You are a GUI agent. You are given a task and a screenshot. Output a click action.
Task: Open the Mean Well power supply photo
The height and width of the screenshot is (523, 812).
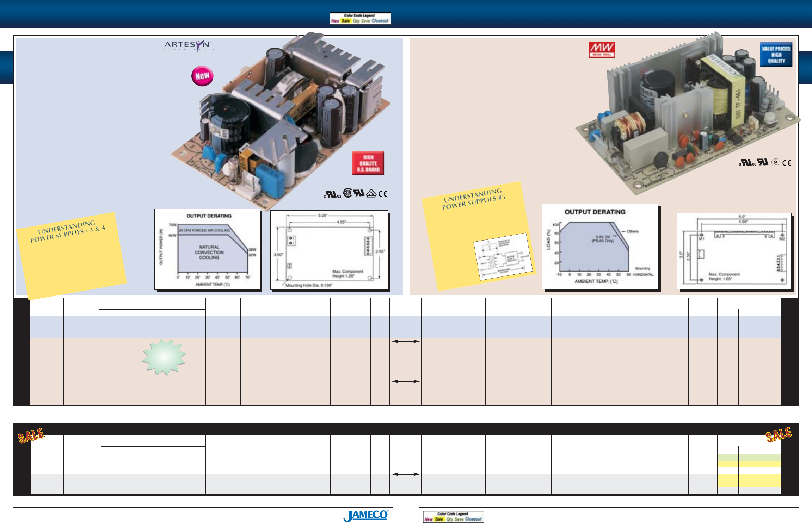(687, 113)
